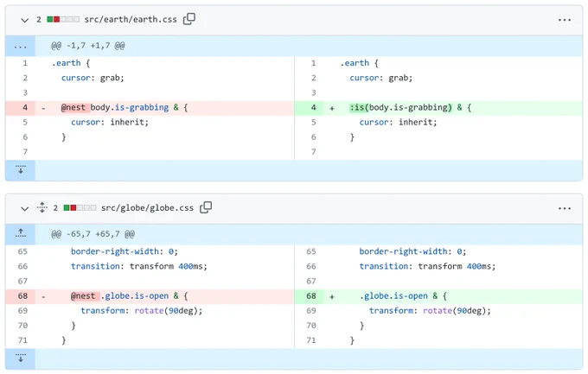Click hunk header '@@ -65,7 +65,7 @@'
Viewport: 588px width, 374px height.
pyautogui.click(x=93, y=234)
